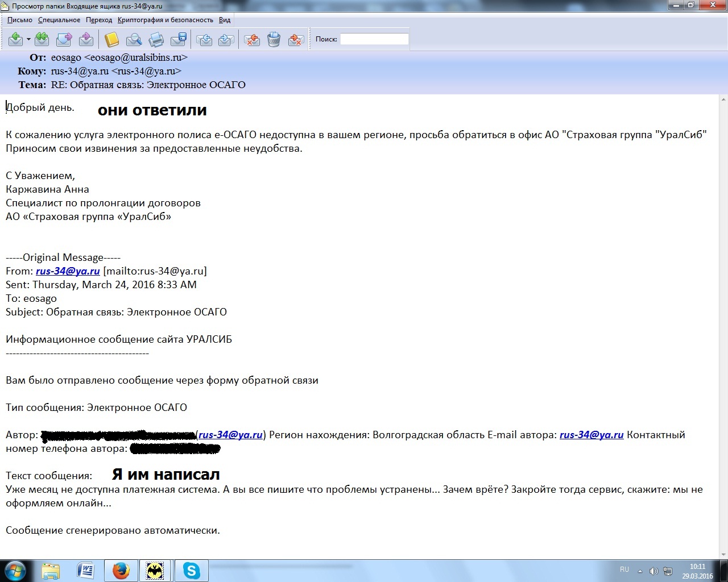The image size is (728, 582).
Task: Save the message using the floppy icon
Action: (x=179, y=39)
